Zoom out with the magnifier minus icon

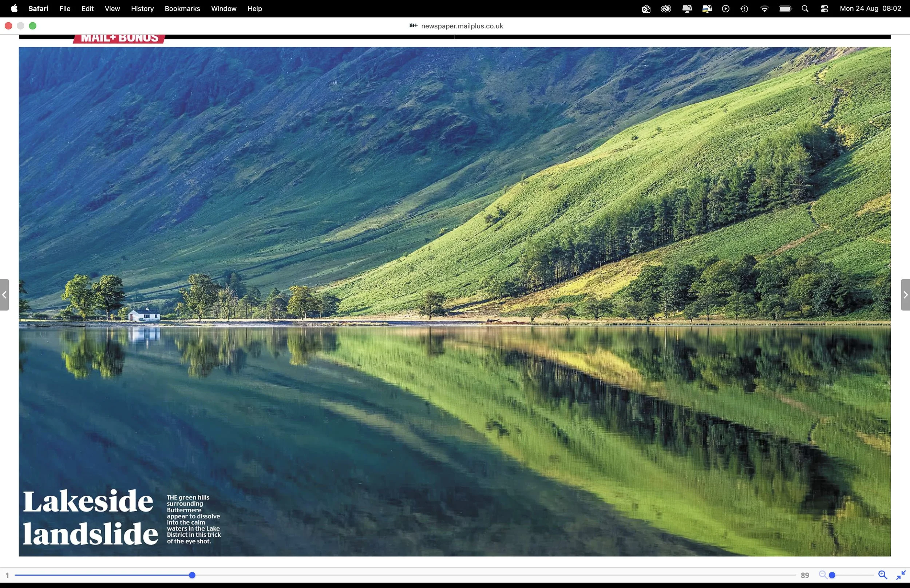pos(823,575)
